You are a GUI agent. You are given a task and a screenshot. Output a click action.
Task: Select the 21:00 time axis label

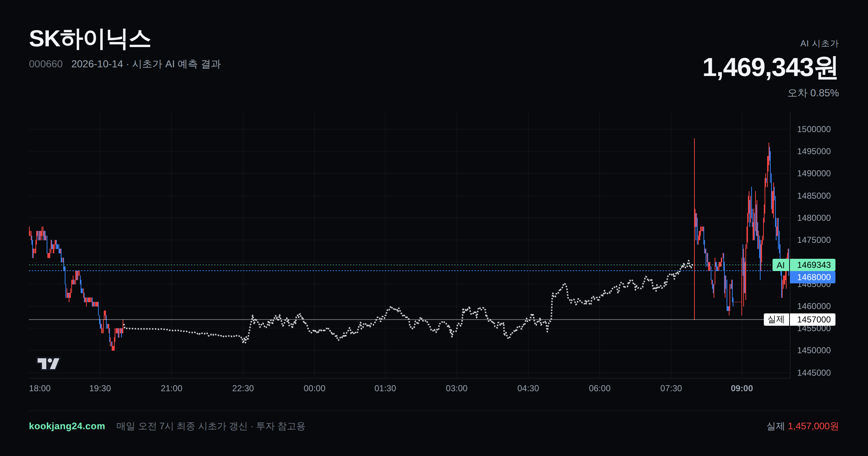tap(171, 388)
